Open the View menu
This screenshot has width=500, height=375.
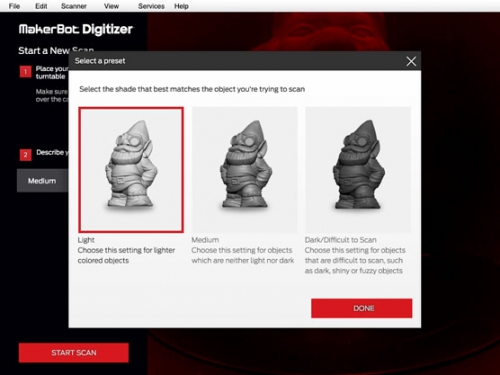click(111, 6)
